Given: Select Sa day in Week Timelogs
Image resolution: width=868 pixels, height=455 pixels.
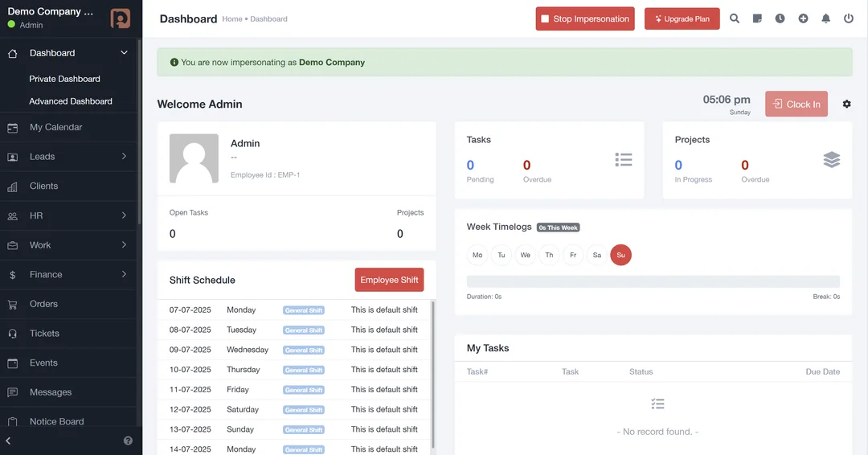Looking at the screenshot, I should click(596, 255).
